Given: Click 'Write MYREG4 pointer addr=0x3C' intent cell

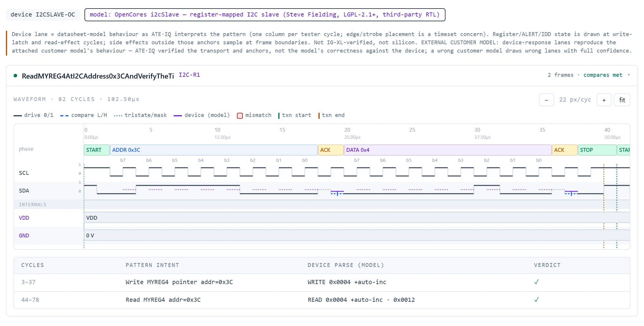Looking at the screenshot, I should [179, 282].
